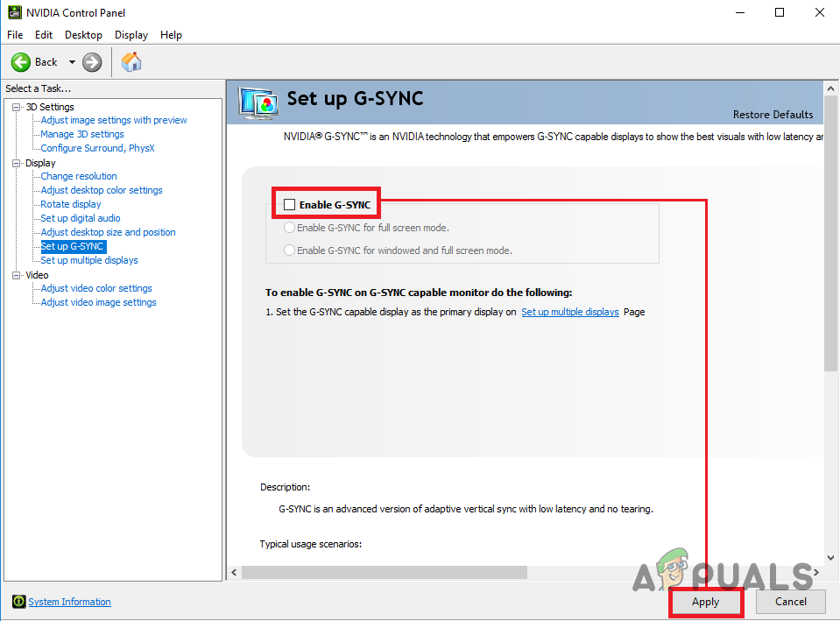Click the Apply button

(705, 602)
